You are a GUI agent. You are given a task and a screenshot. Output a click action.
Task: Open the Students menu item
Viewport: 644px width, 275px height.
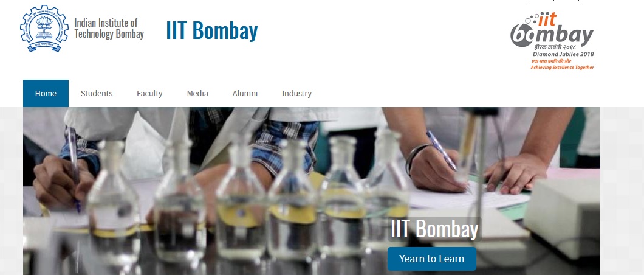point(97,93)
